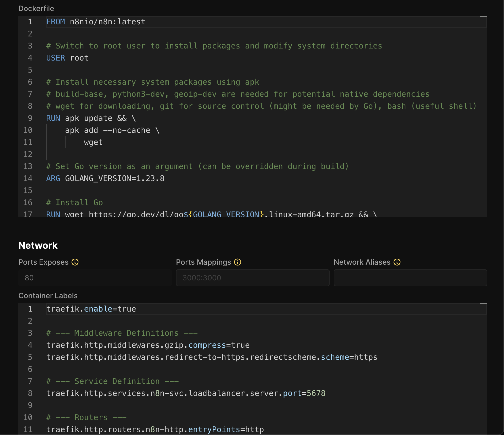Click '# Set Go version as an argument' comment
This screenshot has width=504, height=435.
(197, 166)
